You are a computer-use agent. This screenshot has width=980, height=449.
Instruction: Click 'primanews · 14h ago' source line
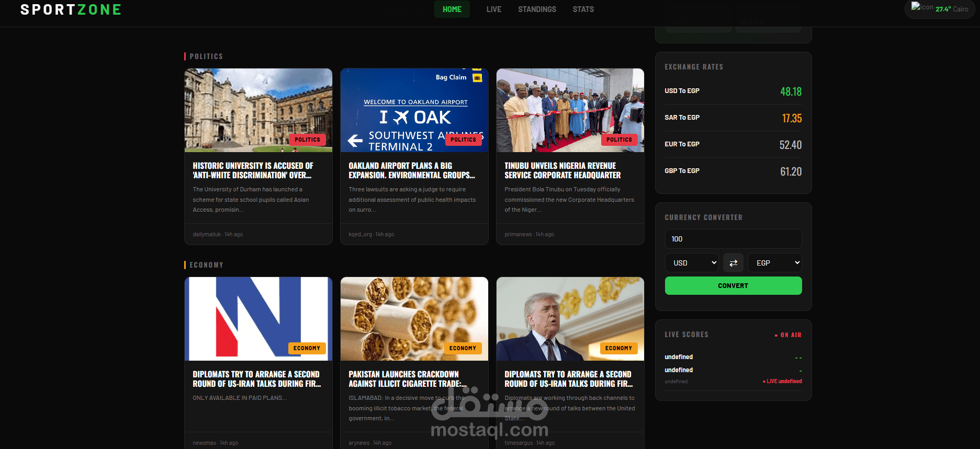[529, 234]
